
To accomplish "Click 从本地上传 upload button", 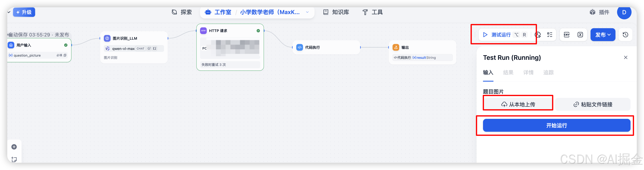I will 518,104.
